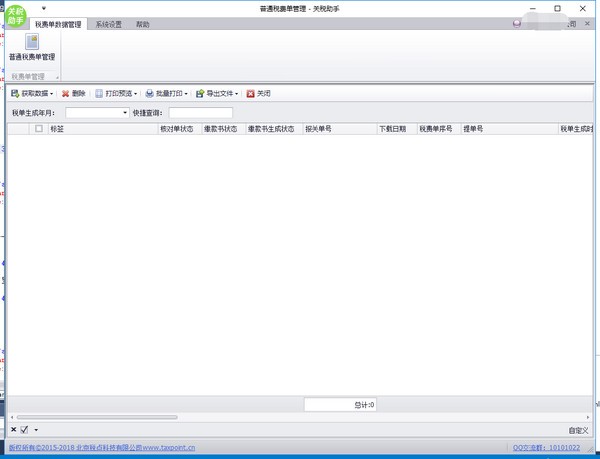Click the 删除 delete icon
This screenshot has height=459, width=600.
(73, 93)
